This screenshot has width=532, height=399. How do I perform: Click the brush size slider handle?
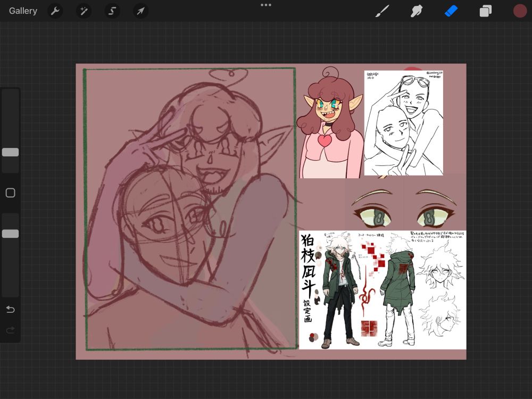click(11, 152)
